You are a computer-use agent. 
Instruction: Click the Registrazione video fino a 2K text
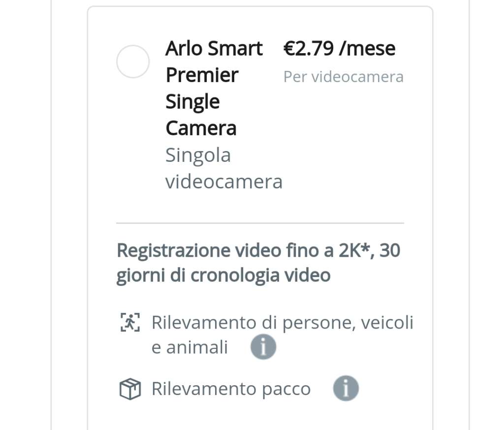[258, 262]
